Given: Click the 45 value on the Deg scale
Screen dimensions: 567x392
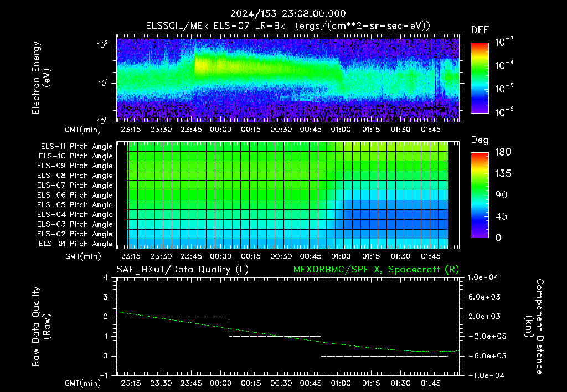Looking at the screenshot, I should (x=501, y=216).
